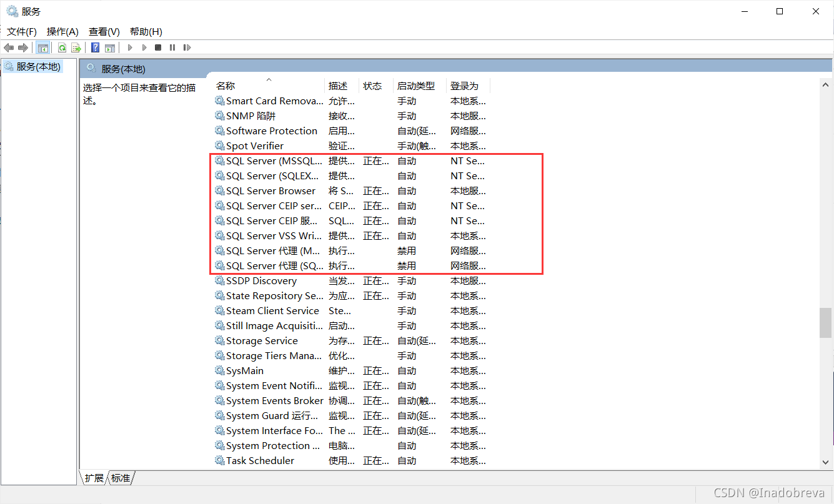Open the 帮助(H) menu

(x=146, y=31)
